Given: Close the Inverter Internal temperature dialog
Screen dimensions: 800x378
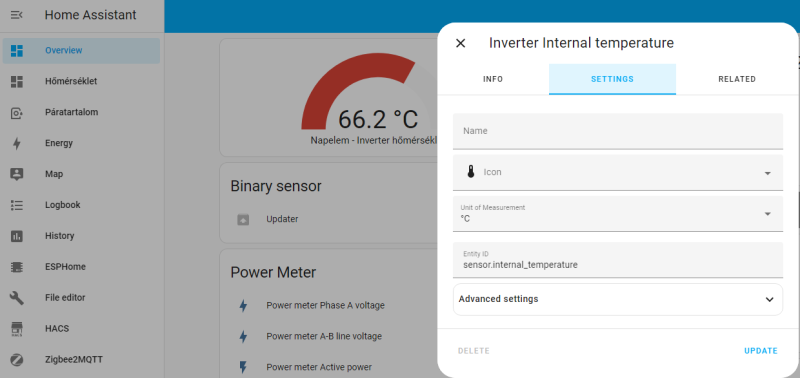Looking at the screenshot, I should click(460, 43).
